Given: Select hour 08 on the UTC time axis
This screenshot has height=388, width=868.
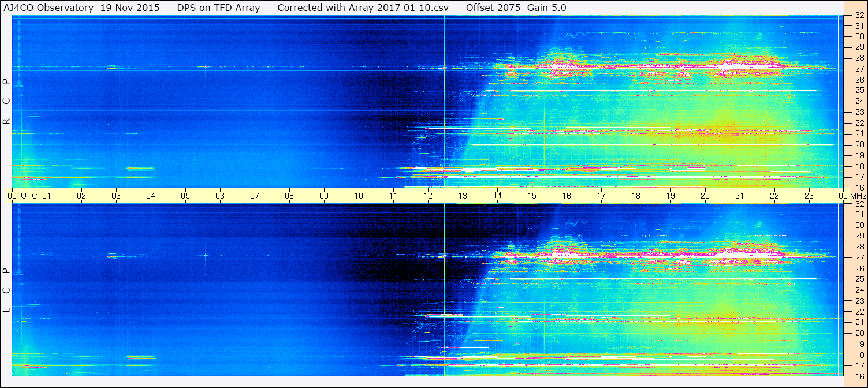Looking at the screenshot, I should point(289,196).
